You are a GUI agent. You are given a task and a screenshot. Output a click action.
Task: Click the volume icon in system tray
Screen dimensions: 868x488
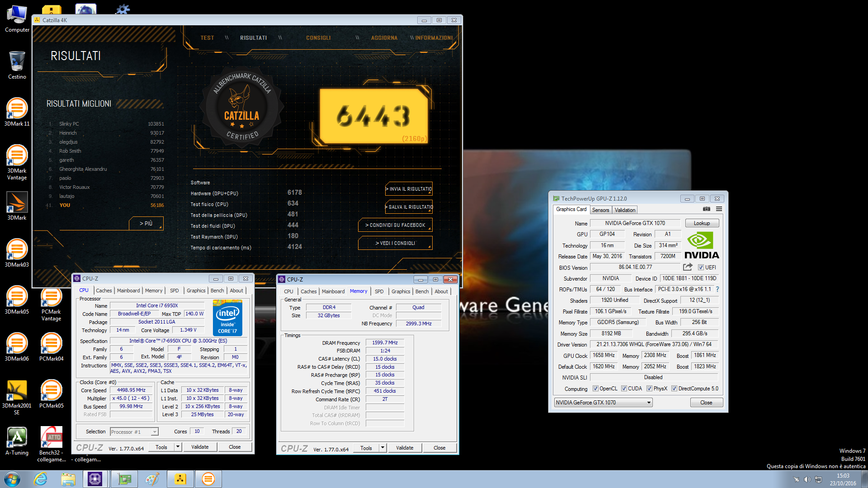[x=807, y=479]
